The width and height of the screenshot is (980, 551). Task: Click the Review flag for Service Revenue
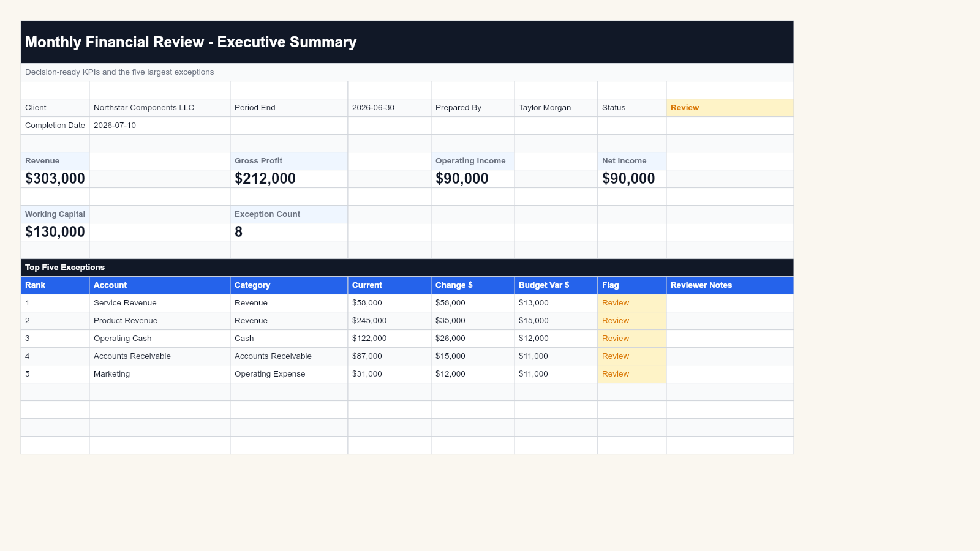pyautogui.click(x=632, y=303)
